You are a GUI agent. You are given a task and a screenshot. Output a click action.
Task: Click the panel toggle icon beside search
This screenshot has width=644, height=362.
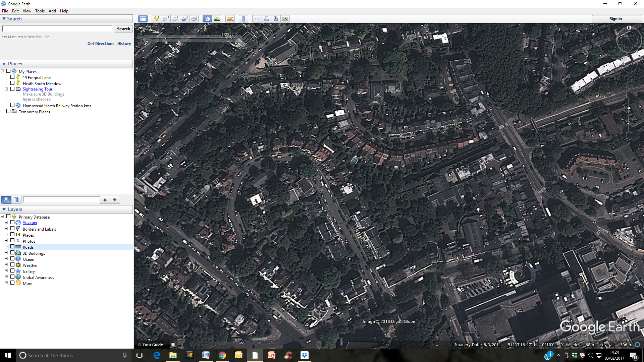(x=16, y=200)
